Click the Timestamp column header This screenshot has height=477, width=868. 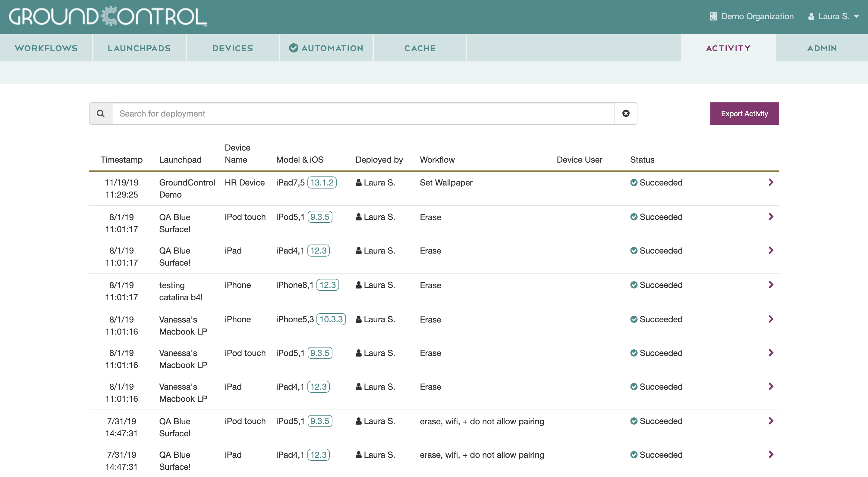121,160
